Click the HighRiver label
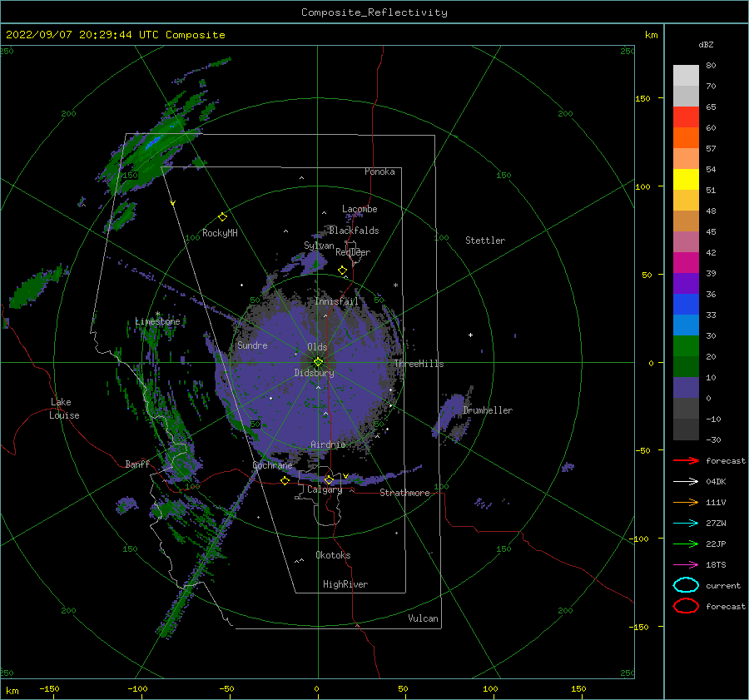 345,584
